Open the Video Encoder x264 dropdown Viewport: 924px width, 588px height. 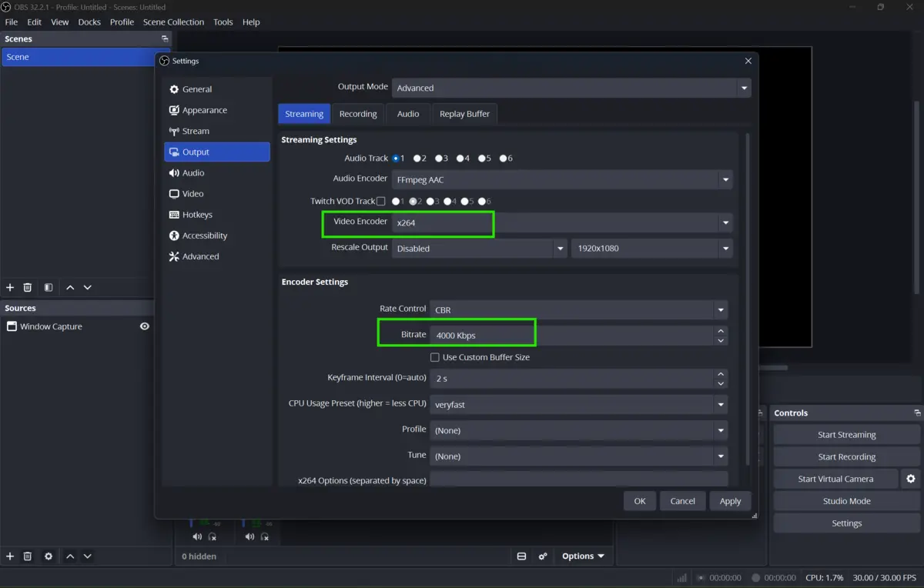(x=562, y=222)
